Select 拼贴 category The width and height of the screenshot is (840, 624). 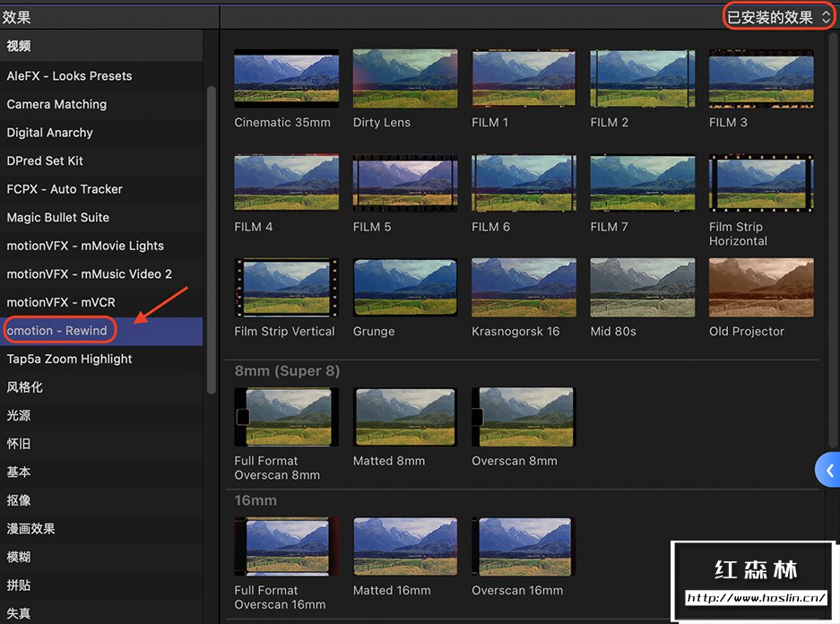click(101, 585)
